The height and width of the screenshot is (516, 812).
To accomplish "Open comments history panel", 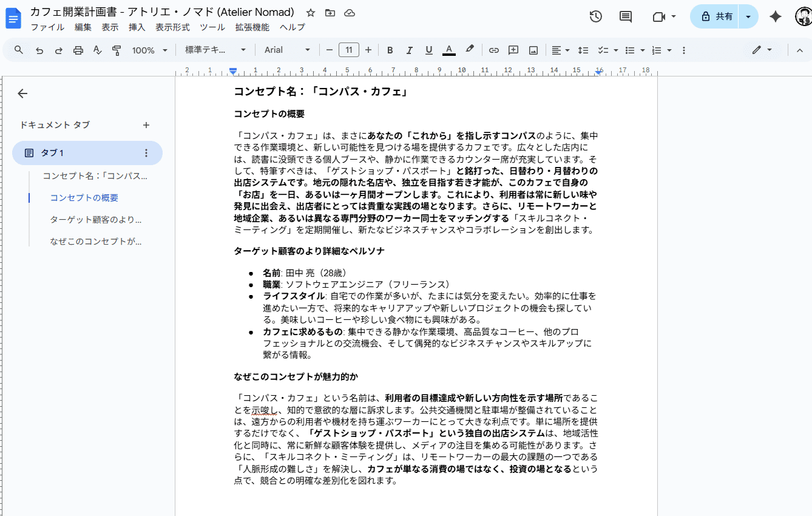I will 626,16.
